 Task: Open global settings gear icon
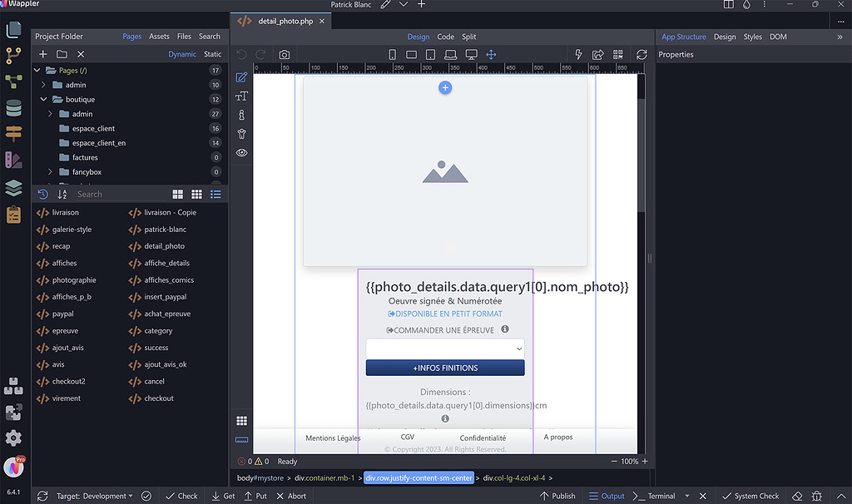point(13,437)
